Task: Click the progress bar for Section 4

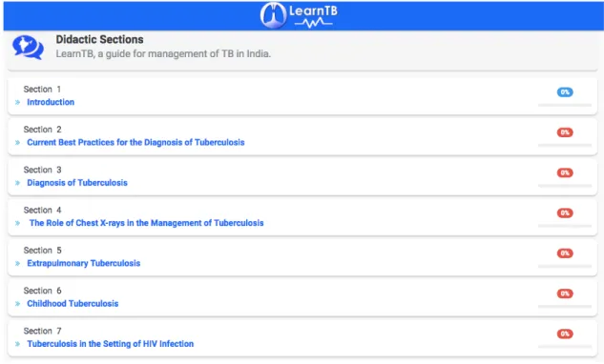Action: (565, 226)
